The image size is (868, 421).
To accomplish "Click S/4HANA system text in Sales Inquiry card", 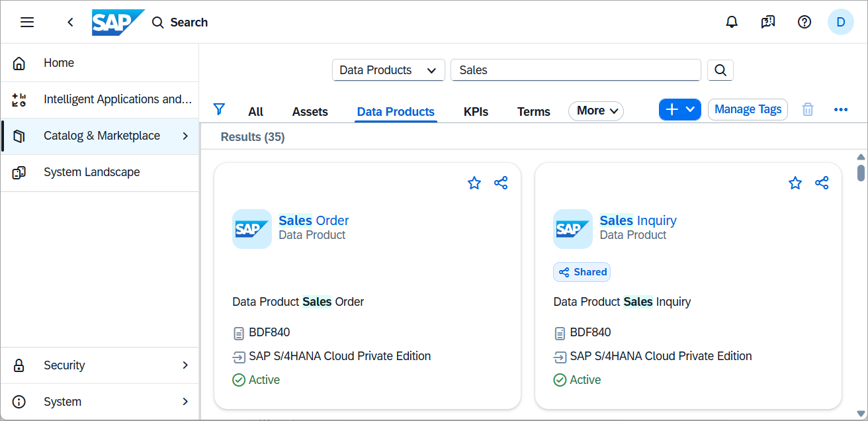I will (x=661, y=356).
